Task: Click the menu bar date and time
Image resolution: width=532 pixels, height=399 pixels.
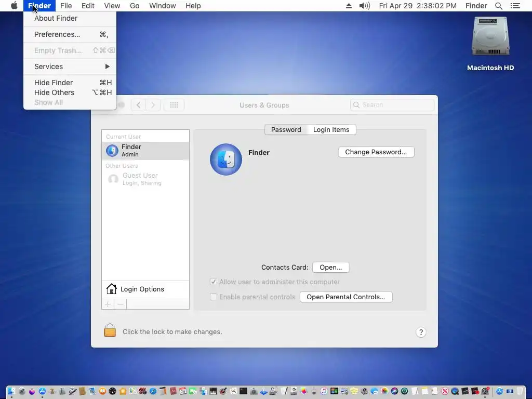Action: coord(418,6)
